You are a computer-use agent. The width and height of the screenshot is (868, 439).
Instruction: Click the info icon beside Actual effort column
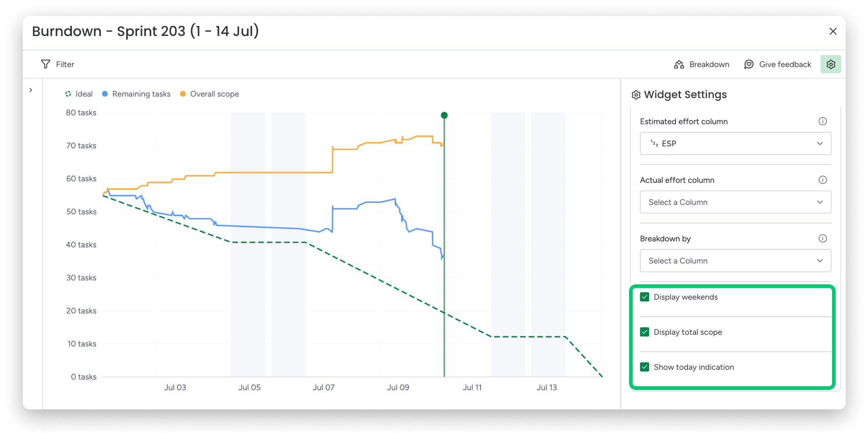tap(822, 180)
